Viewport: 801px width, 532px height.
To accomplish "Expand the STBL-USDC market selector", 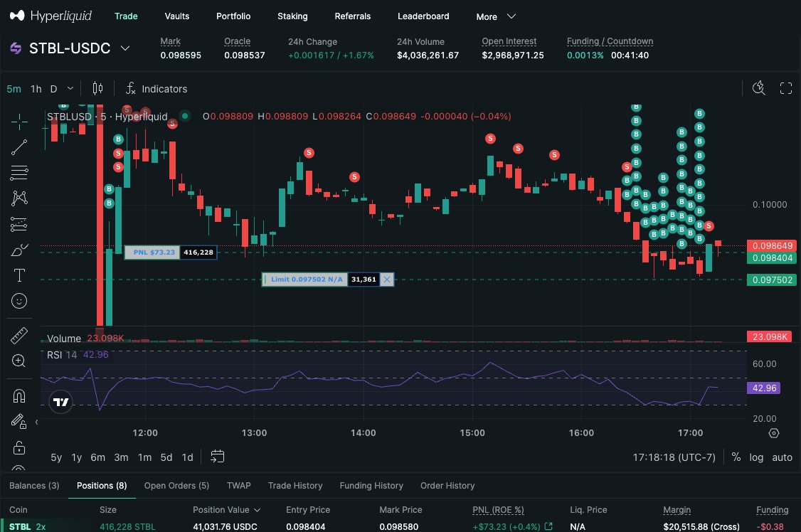I will pyautogui.click(x=125, y=48).
